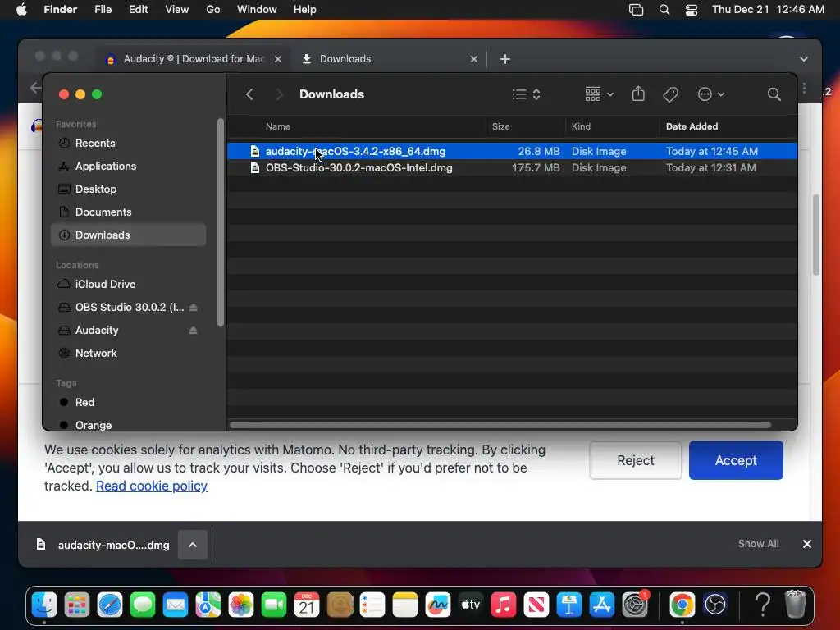The image size is (840, 630).
Task: Select Recents in Finder sidebar
Action: point(129,143)
